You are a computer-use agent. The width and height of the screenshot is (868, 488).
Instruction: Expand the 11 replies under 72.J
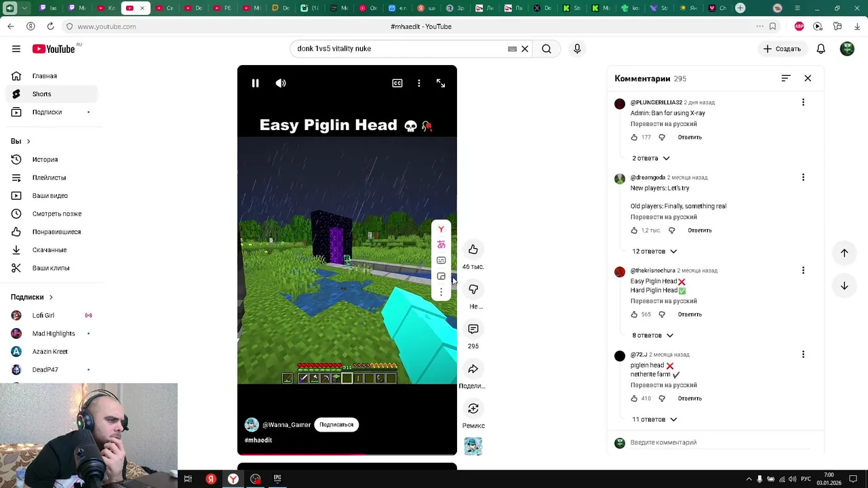654,420
